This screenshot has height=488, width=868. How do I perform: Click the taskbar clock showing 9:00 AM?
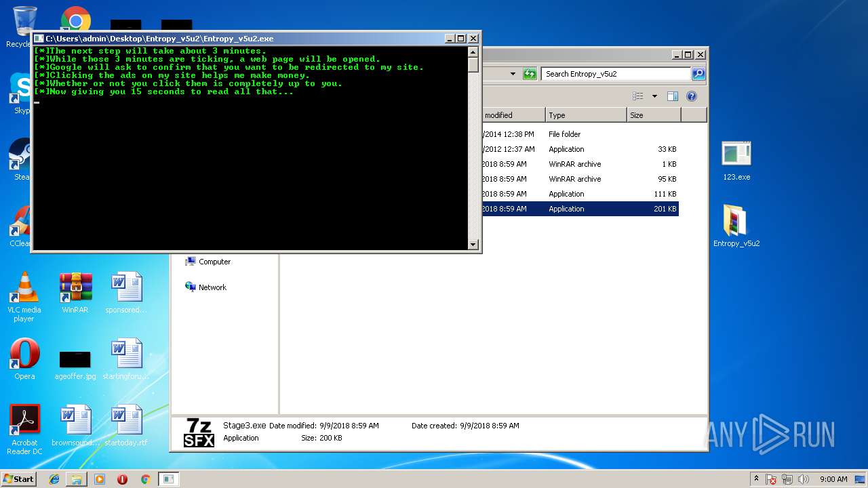[x=833, y=479]
